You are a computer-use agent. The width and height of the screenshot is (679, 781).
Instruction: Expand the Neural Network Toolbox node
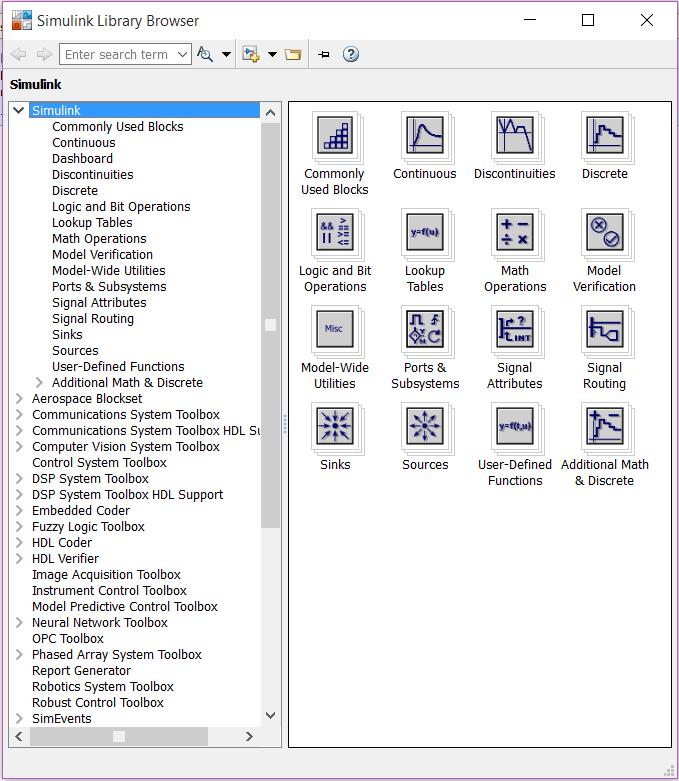[19, 623]
